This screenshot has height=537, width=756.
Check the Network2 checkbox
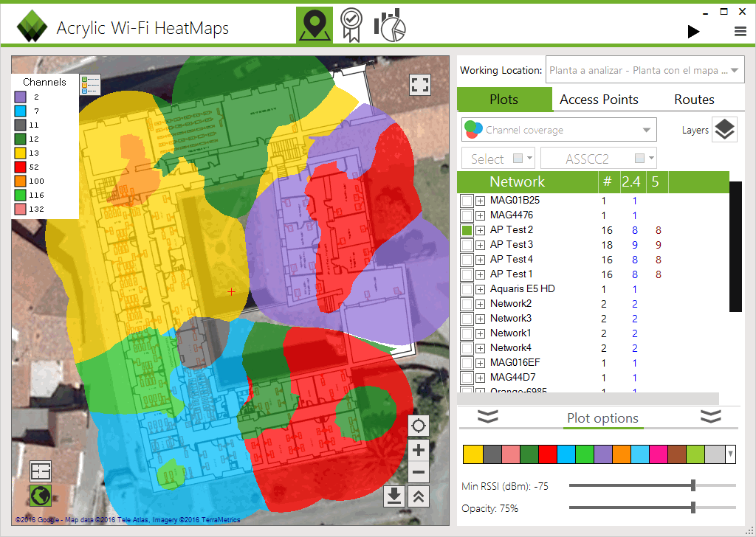coord(467,305)
